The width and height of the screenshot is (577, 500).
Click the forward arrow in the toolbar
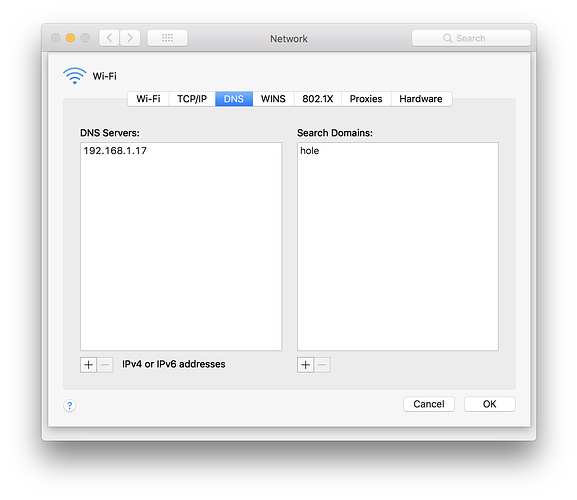[130, 38]
